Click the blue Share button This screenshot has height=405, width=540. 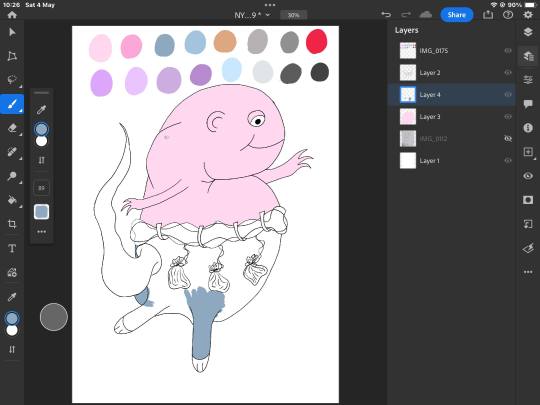(457, 15)
